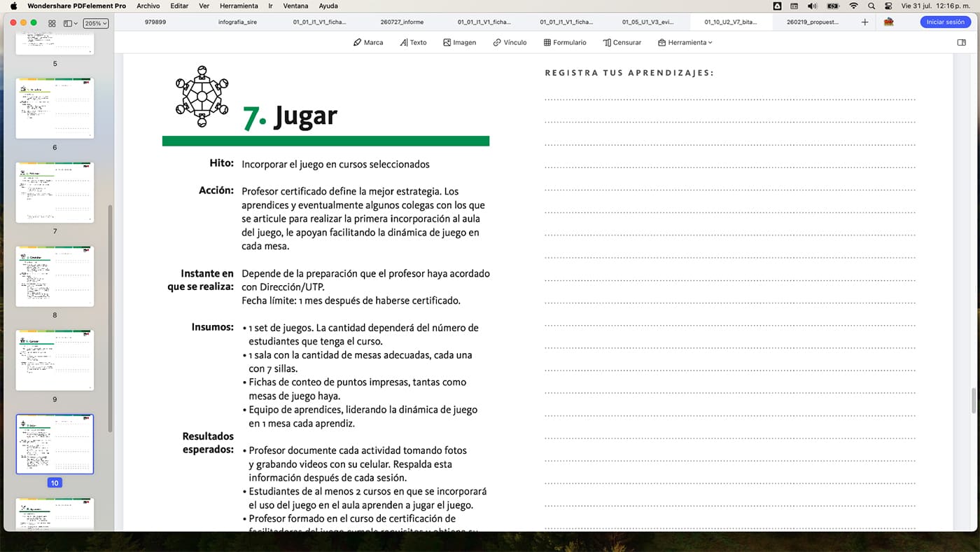Open the Herramienta menu in menu bar
Screen dimensions: 980x552
coord(239,6)
